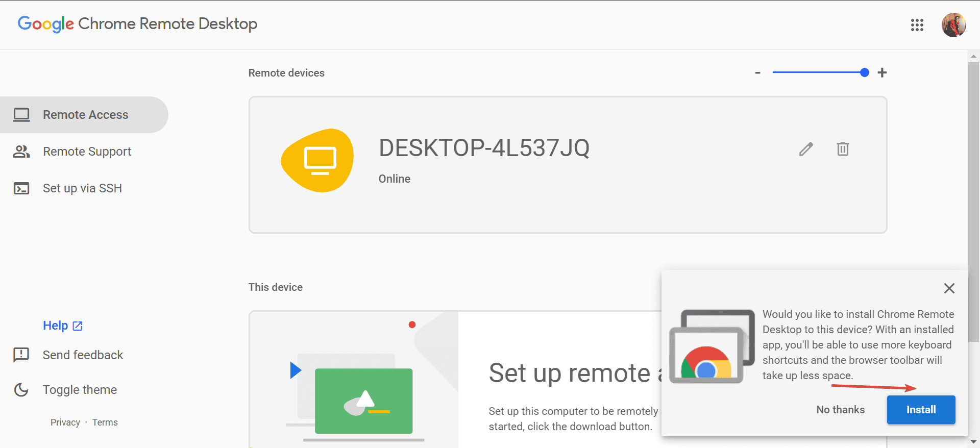980x448 pixels.
Task: Go to Set up via SSH
Action: [84, 188]
